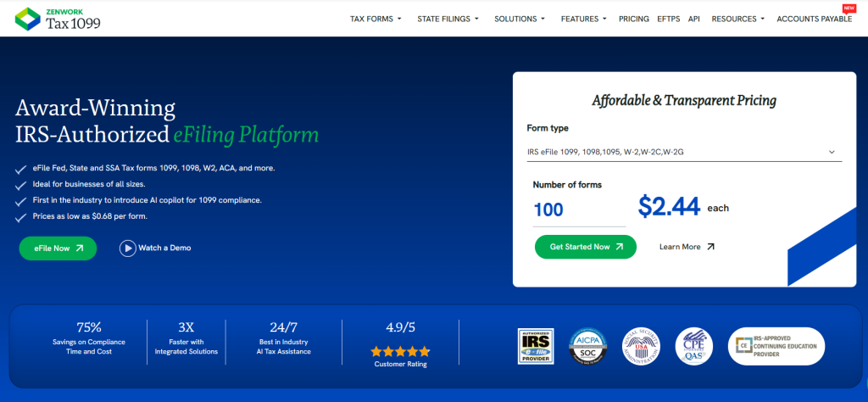
Task: Click the Watch a Demo play icon
Action: (x=128, y=248)
